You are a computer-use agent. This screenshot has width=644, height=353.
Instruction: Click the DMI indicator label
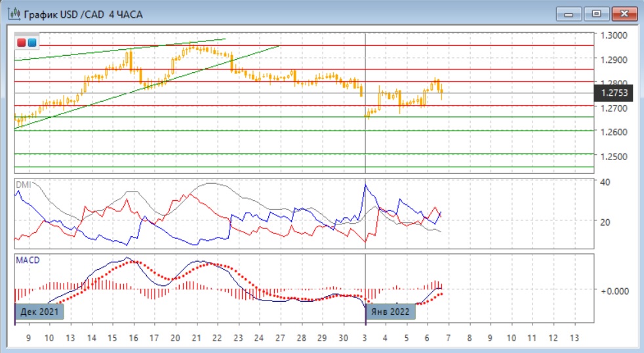pyautogui.click(x=22, y=184)
